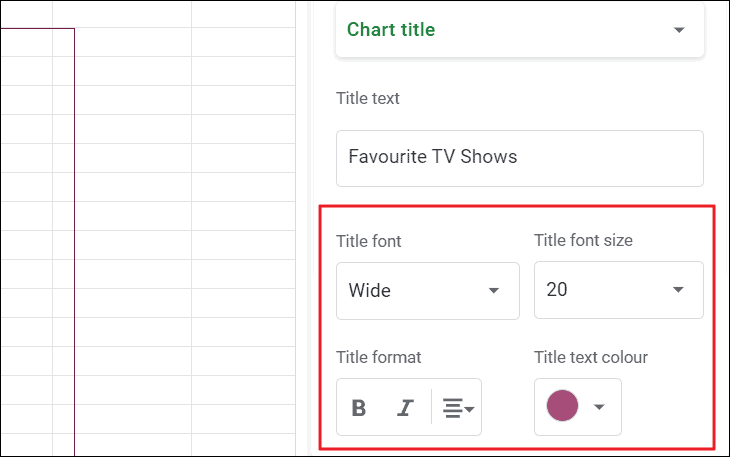Click the 'Title font size' label
This screenshot has height=457, width=730.
[583, 240]
